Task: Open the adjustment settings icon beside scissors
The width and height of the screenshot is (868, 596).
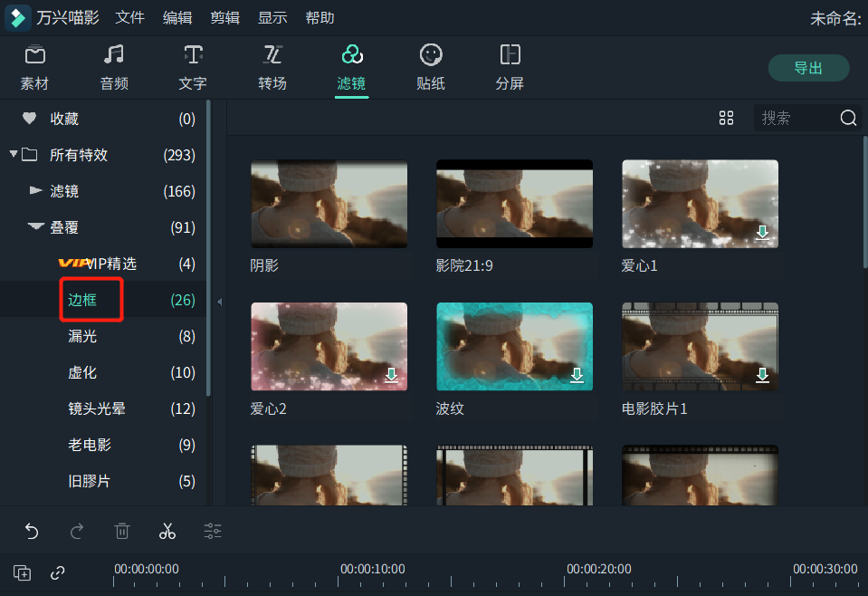Action: (x=213, y=532)
